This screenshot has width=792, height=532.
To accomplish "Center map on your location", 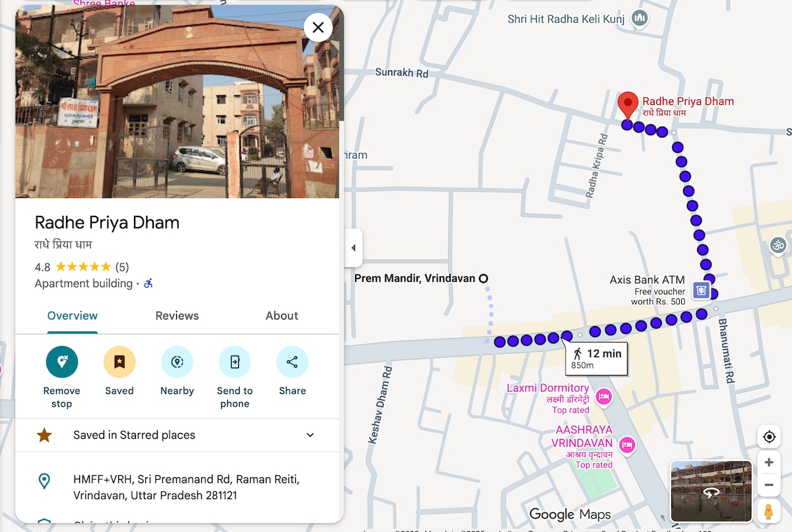I will point(769,437).
